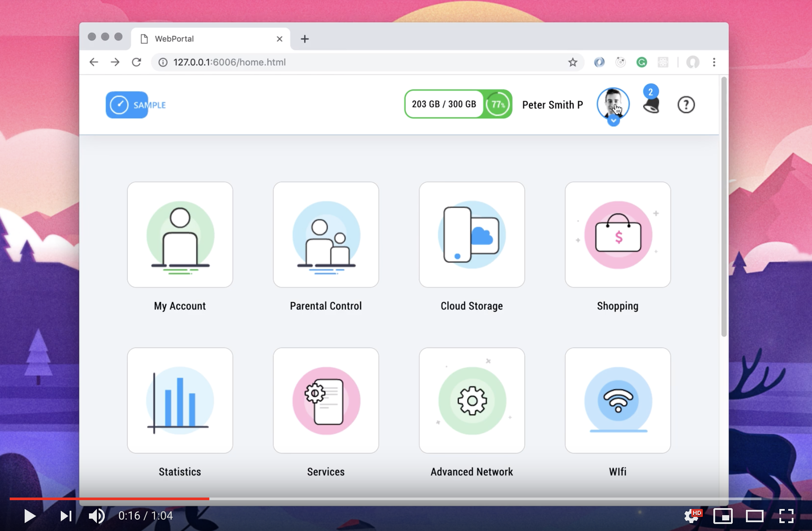
Task: Click the Statistics label
Action: coord(180,472)
